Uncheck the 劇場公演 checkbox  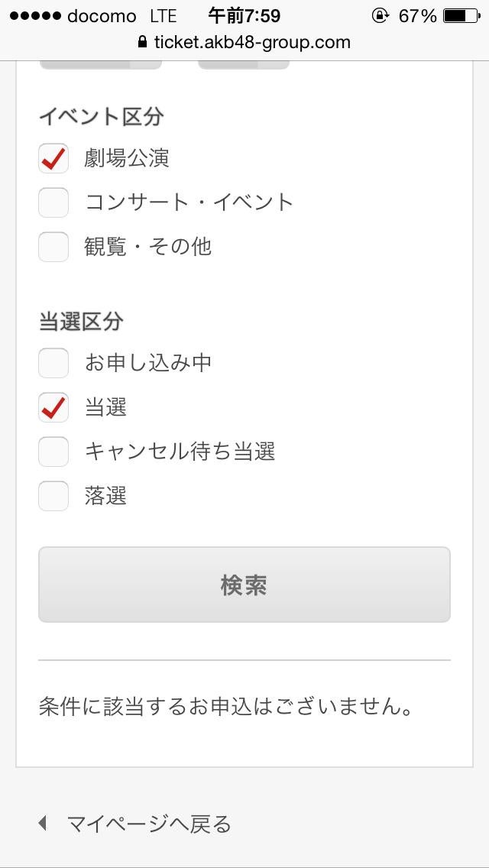tap(53, 158)
